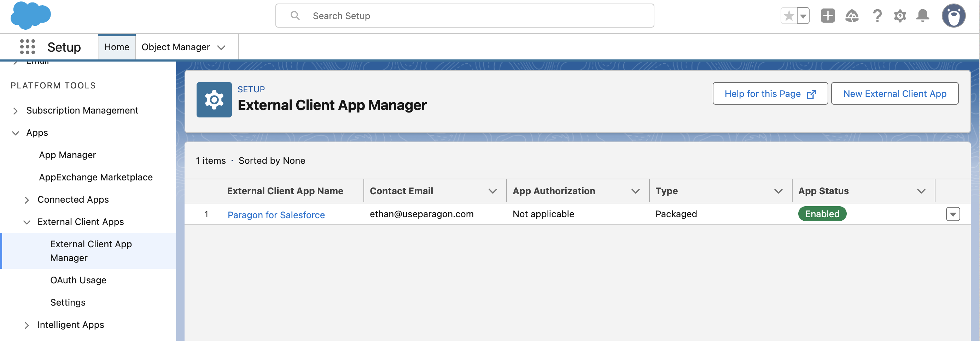Open Type column menu chevron
Screen dimensions: 980x341
[778, 191]
